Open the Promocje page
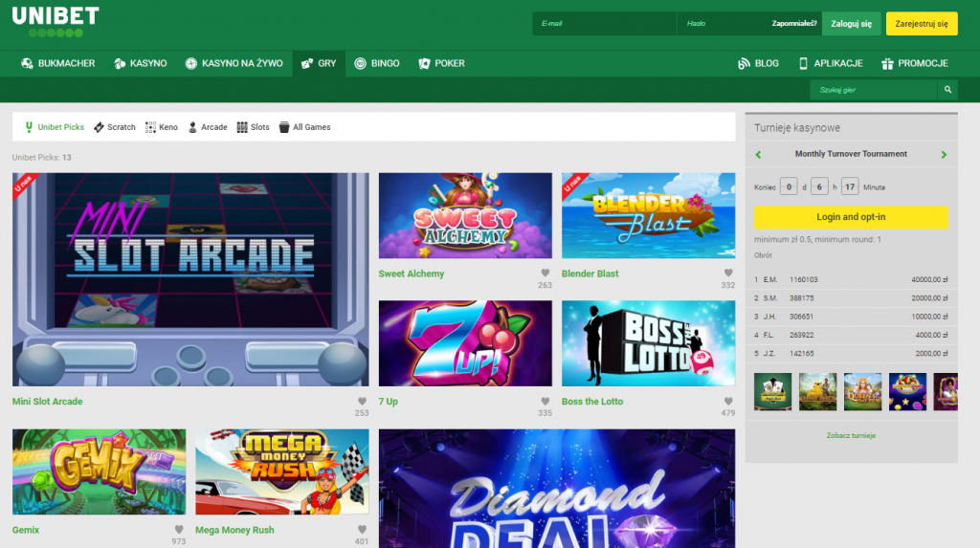Viewport: 980px width, 548px height. click(915, 63)
